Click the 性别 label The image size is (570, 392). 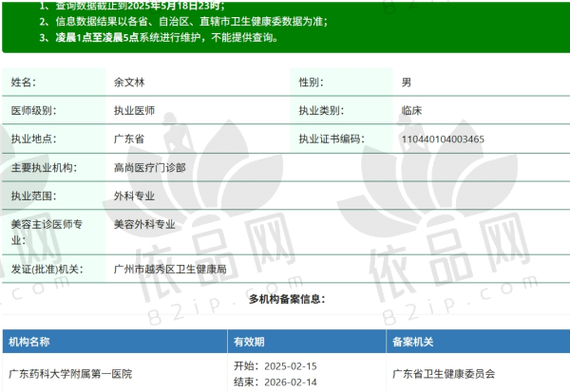click(x=312, y=83)
